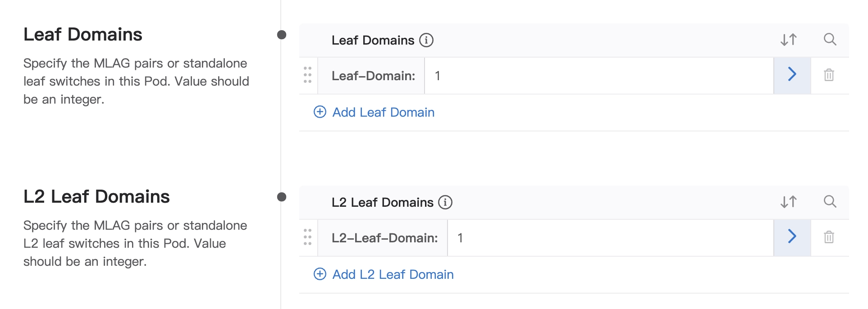Screen dimensions: 868x309
Task: Delete the Leaf-Domain 1 entry
Action: (x=829, y=75)
